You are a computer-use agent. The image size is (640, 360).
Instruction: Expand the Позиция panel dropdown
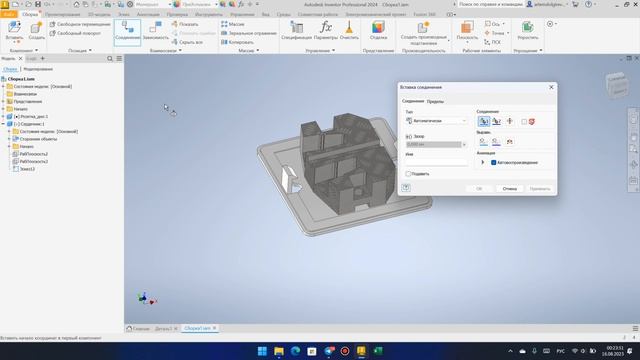pos(90,51)
